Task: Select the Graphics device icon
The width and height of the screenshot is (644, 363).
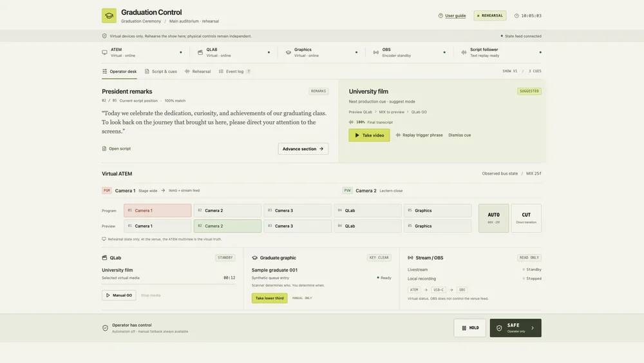Action: (x=289, y=52)
